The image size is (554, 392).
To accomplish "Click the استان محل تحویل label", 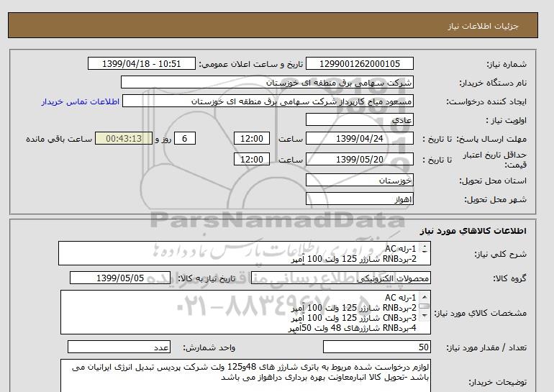I will tap(493, 181).
